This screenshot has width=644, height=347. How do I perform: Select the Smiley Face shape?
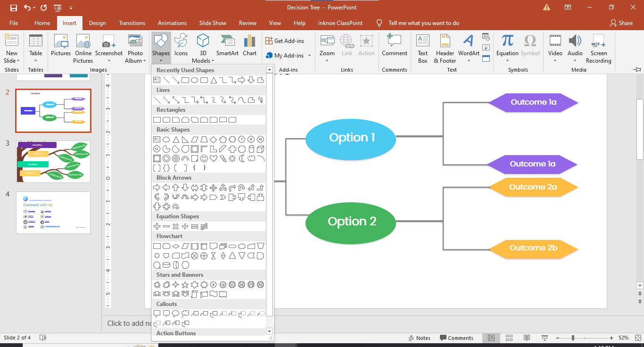pyautogui.click(x=204, y=158)
